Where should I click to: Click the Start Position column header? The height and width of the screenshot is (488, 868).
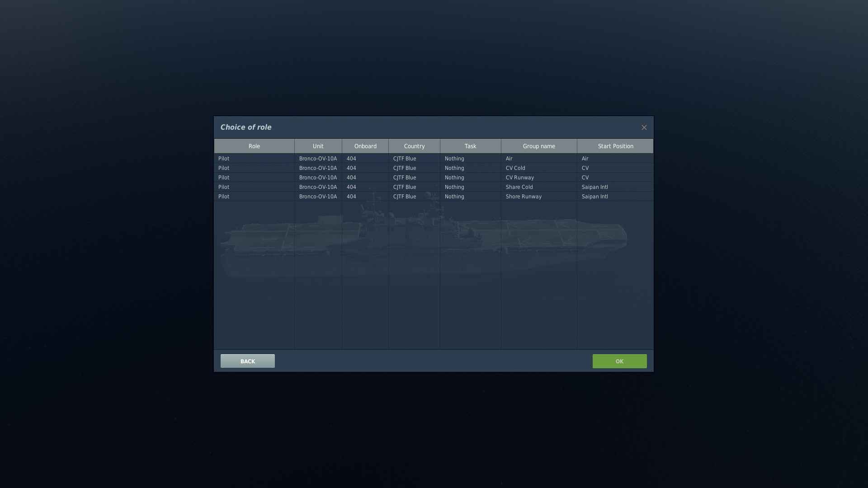[615, 146]
